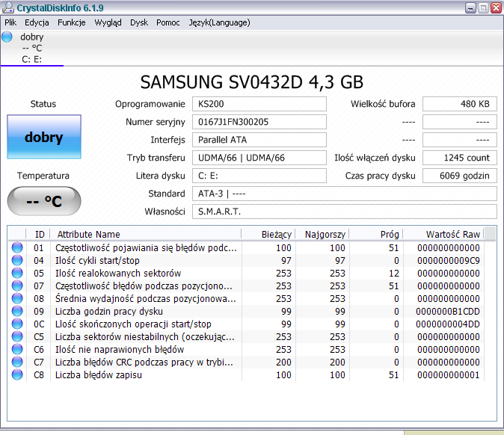Click the serial number field 0167J1FN300205

(259, 122)
